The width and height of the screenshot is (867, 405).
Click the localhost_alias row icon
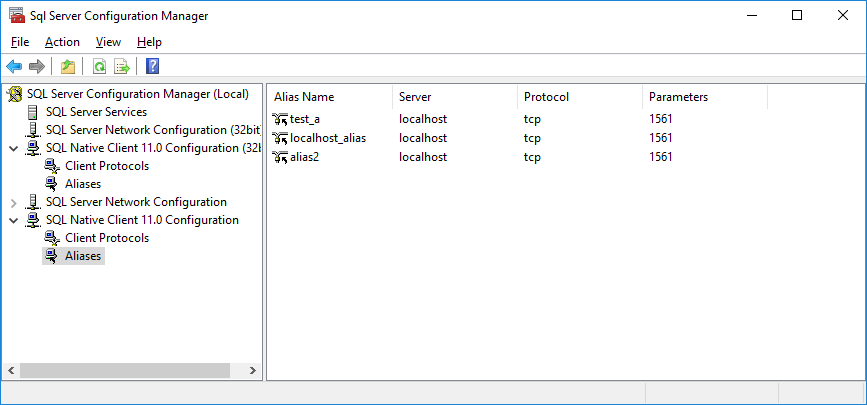(x=280, y=138)
